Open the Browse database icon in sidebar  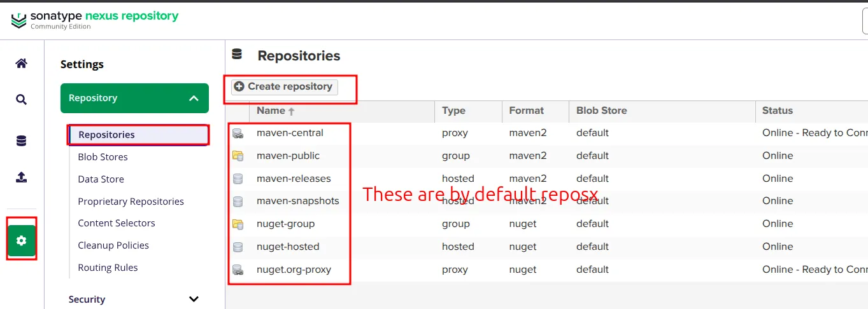pos(21,141)
